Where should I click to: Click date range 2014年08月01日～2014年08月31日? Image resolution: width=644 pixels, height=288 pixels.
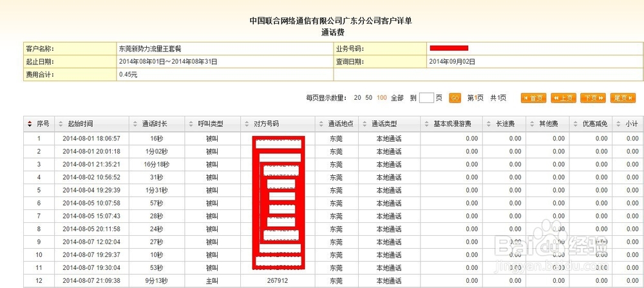click(168, 62)
